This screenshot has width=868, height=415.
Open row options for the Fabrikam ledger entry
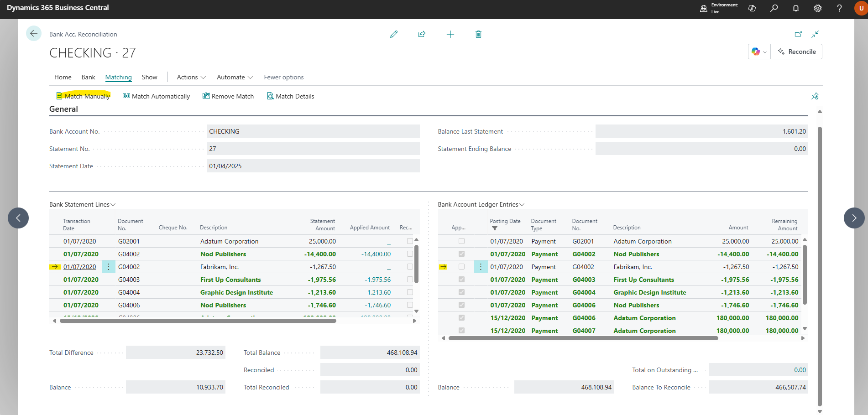click(x=481, y=267)
